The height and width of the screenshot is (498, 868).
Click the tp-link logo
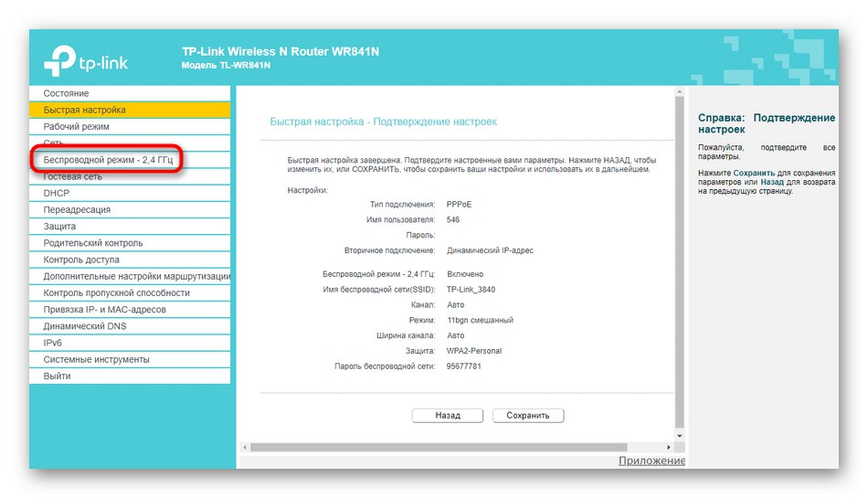pos(86,60)
